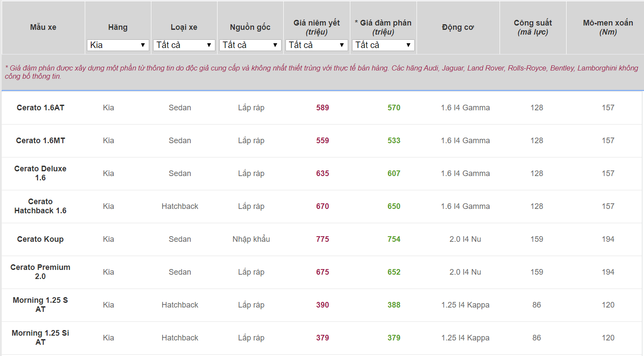Click the Cerato Premium 2.0 model name
Image resolution: width=644 pixels, height=356 pixels.
pos(40,272)
